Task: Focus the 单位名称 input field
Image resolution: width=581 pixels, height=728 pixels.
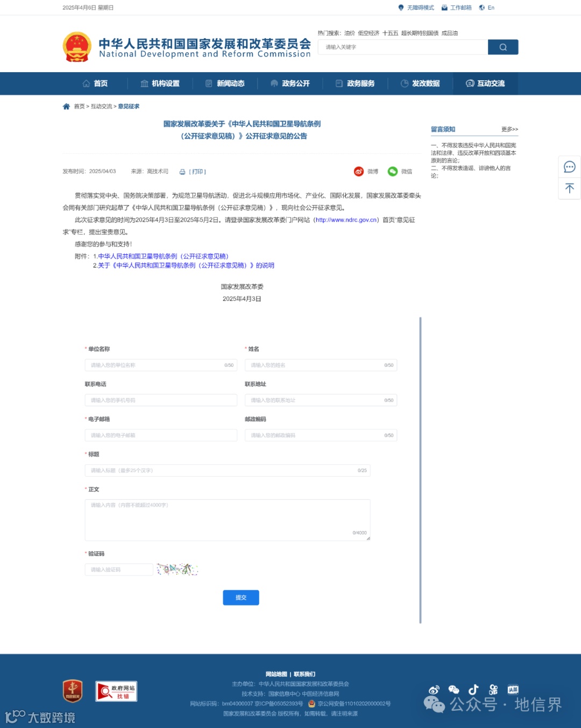Action: click(x=161, y=365)
